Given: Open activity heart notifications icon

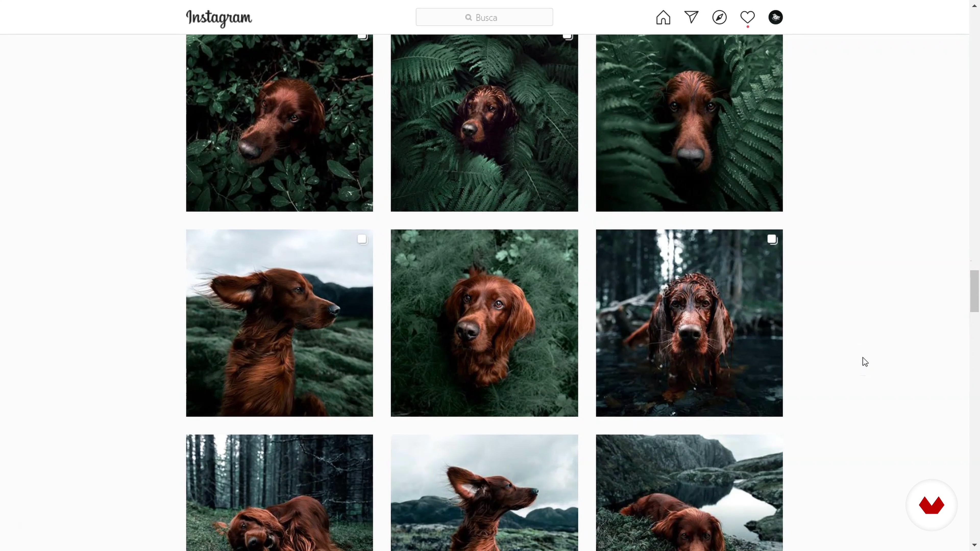Looking at the screenshot, I should click(748, 17).
